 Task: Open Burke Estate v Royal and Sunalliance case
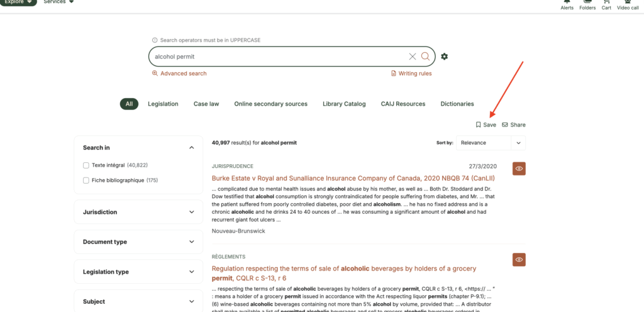click(353, 178)
